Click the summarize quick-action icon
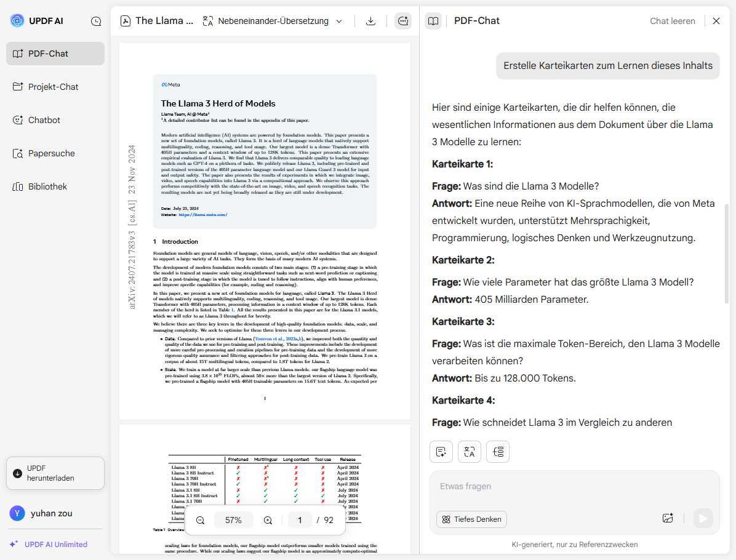 (x=441, y=452)
